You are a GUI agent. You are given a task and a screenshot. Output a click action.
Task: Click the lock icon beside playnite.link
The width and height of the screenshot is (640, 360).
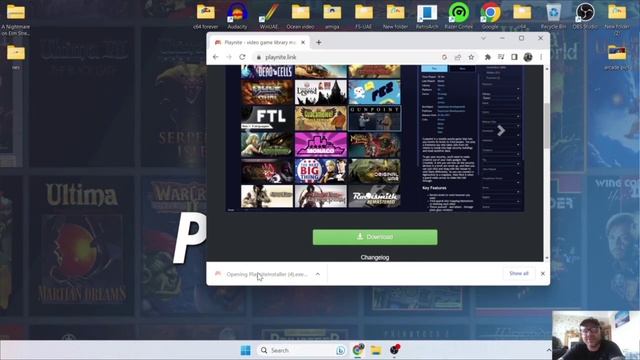[x=258, y=58]
